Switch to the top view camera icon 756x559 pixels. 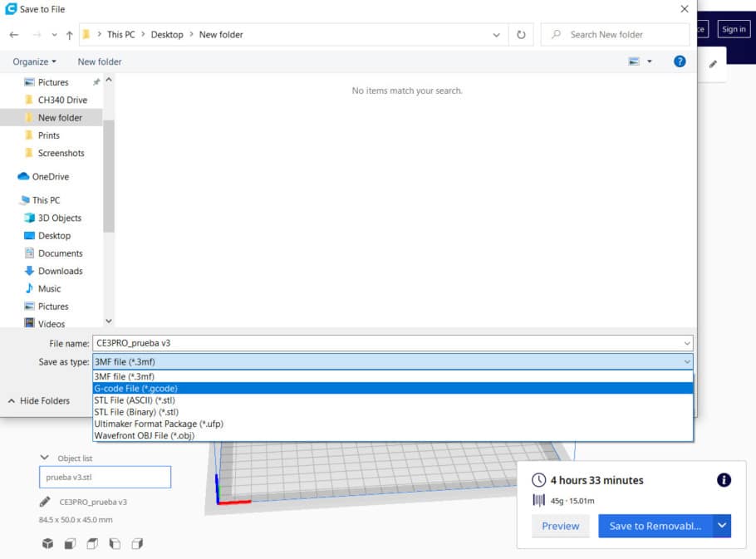pyautogui.click(x=92, y=543)
